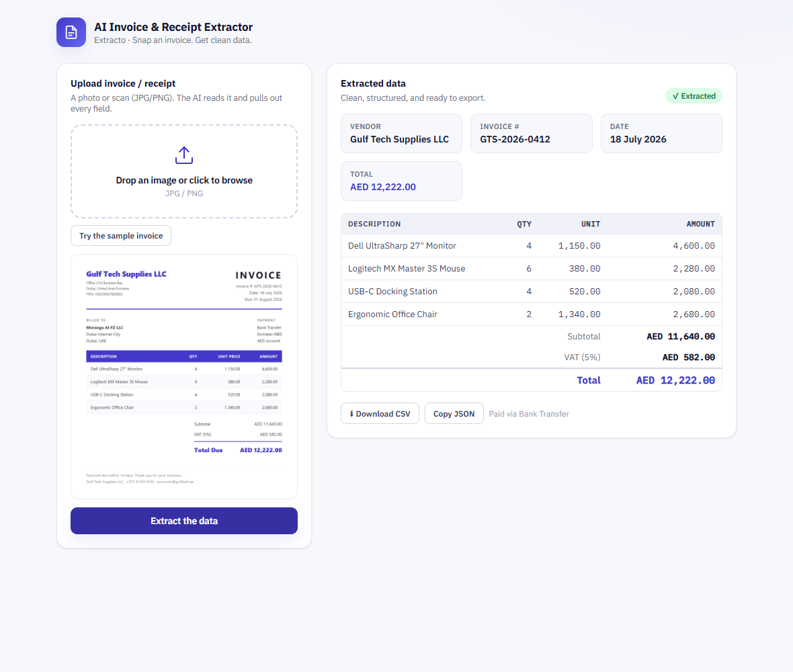Click the amount 2,680.00
793x672 pixels.
pyautogui.click(x=694, y=314)
